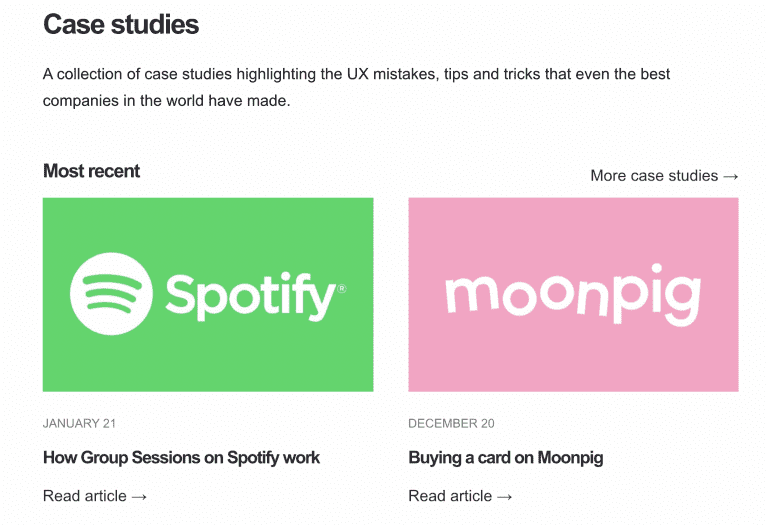Click the arrow next to More case studies
Screen dimensions: 768x525
coord(731,176)
